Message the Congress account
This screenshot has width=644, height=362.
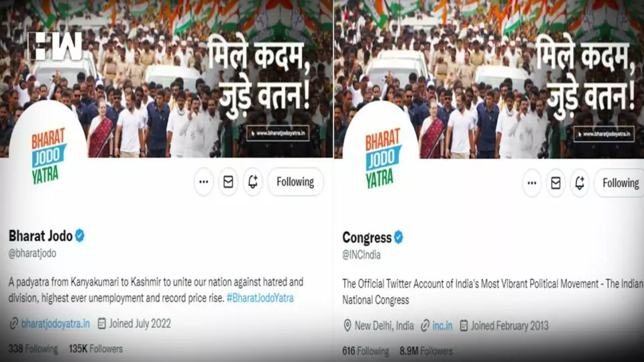(x=555, y=183)
